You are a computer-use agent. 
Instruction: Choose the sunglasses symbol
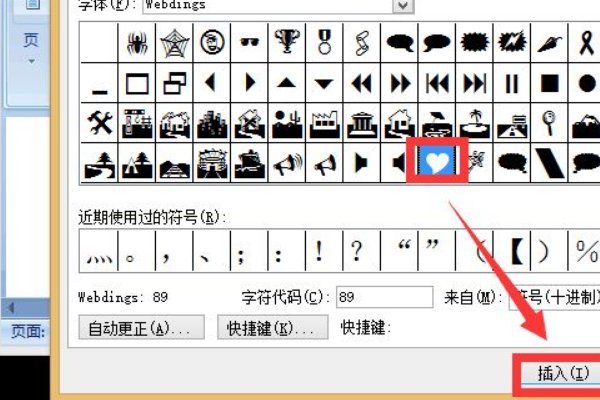coord(249,42)
